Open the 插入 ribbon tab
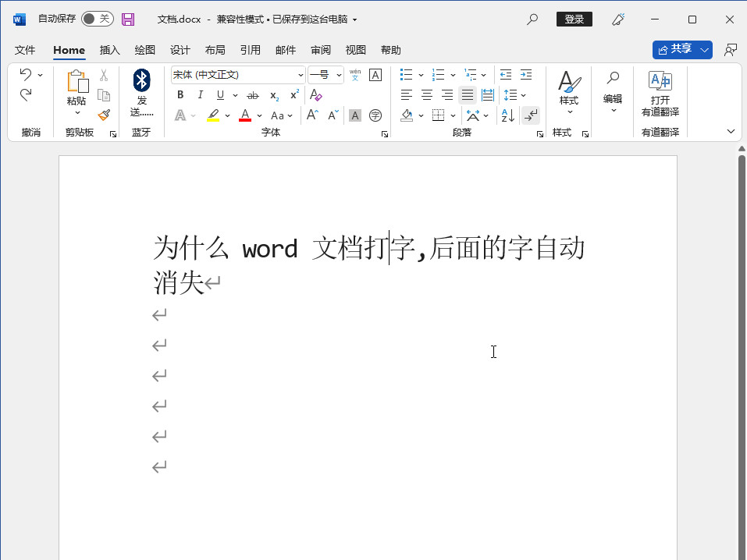The height and width of the screenshot is (560, 747). pos(110,50)
